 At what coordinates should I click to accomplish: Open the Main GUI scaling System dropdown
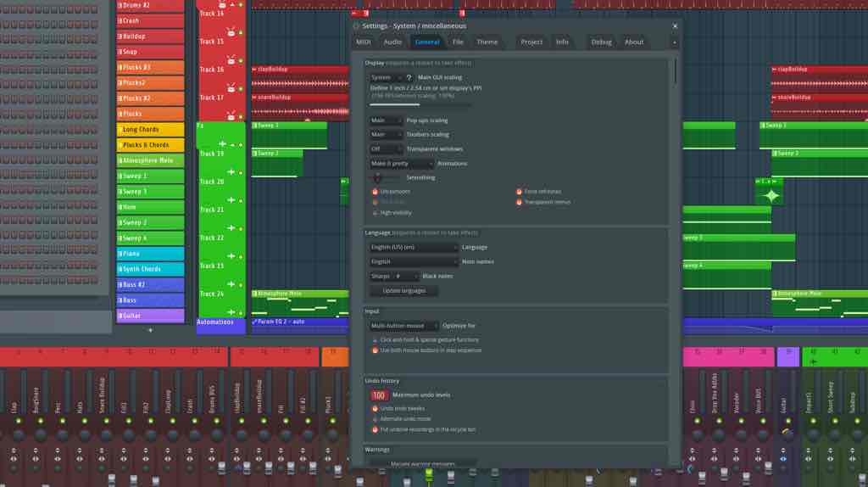[386, 77]
